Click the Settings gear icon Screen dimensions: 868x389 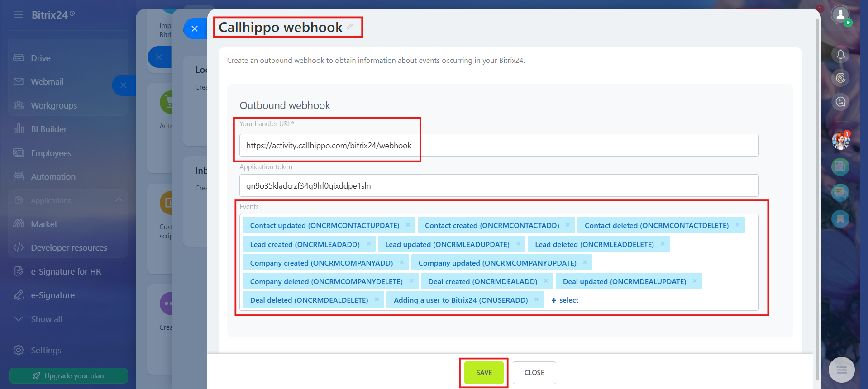coord(19,350)
